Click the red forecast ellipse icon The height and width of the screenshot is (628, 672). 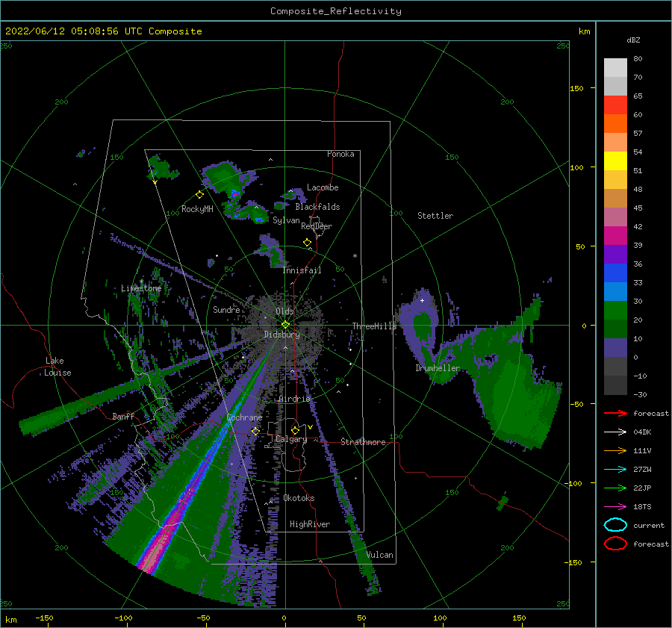[615, 544]
